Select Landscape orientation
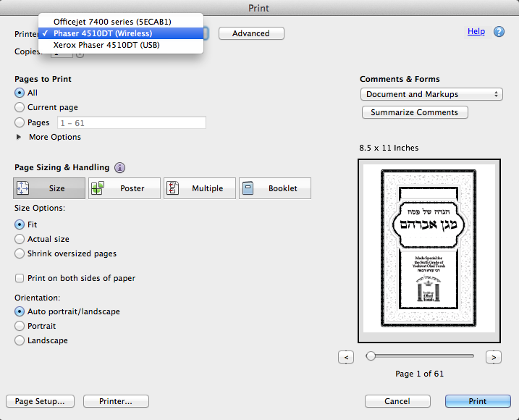519x420 pixels. point(20,340)
